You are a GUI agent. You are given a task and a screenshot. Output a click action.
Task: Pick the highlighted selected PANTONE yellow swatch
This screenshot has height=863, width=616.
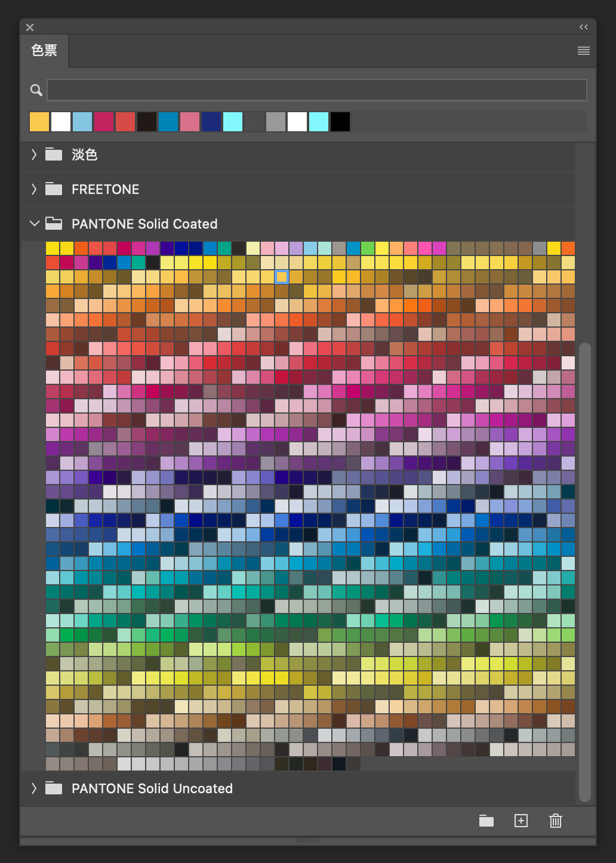pos(282,277)
